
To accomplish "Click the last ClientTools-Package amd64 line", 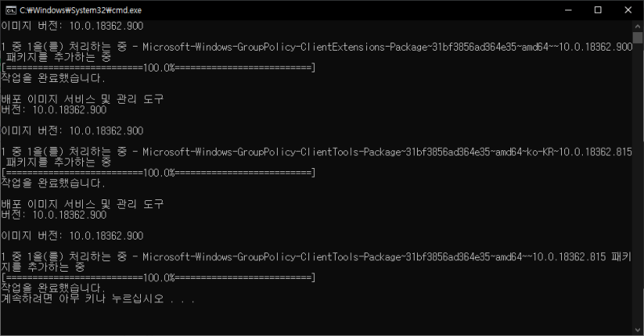I will click(316, 262).
